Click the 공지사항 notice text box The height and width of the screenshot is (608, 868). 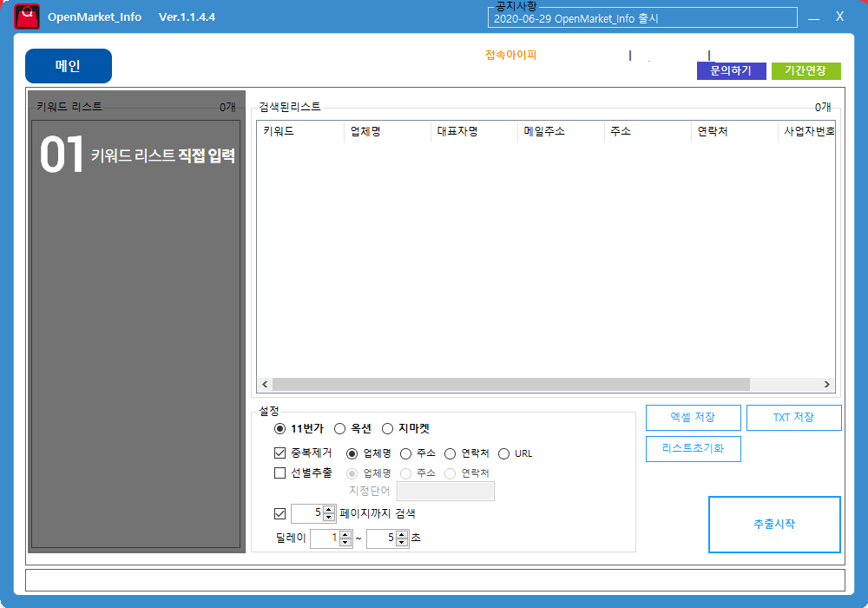[x=642, y=18]
